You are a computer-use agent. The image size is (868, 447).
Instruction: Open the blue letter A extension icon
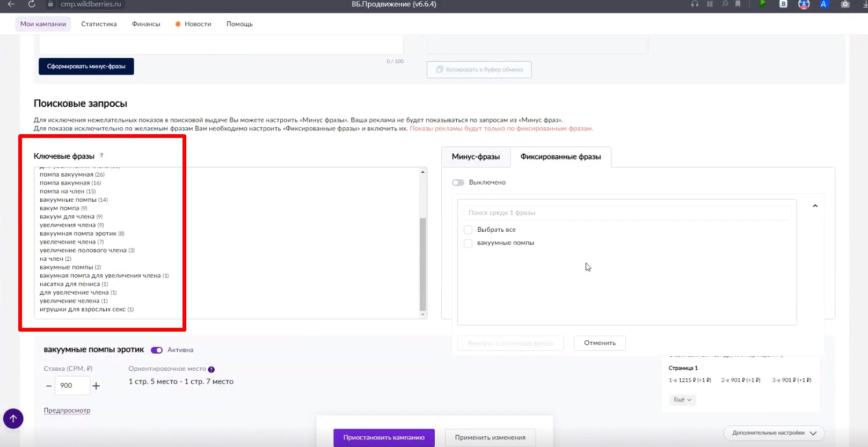823,4
